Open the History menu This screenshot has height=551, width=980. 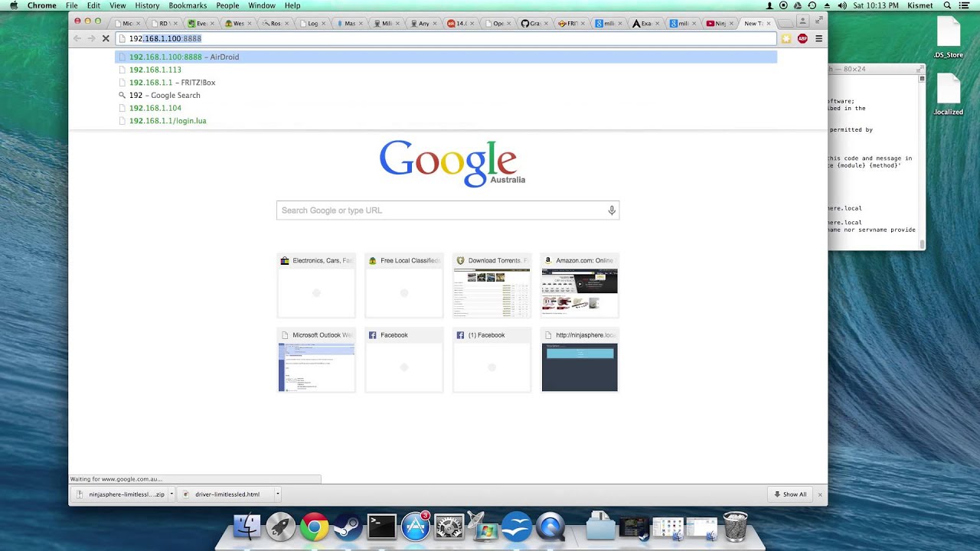147,5
